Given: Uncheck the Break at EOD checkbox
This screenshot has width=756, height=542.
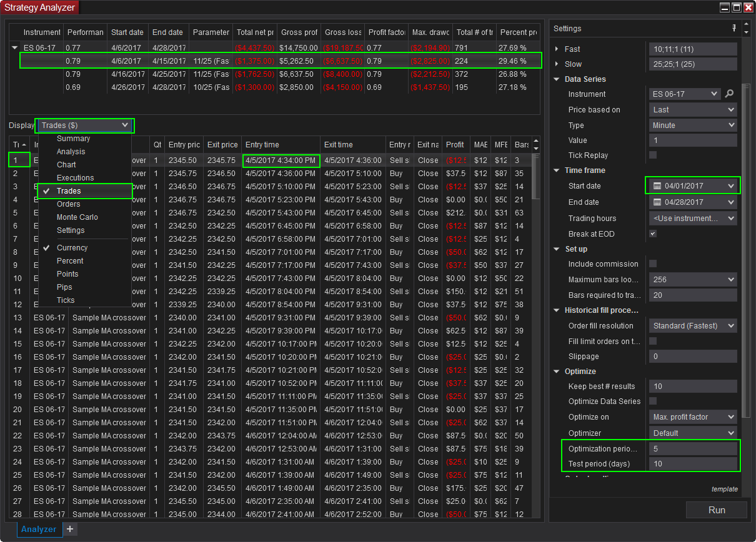Looking at the screenshot, I should [x=653, y=234].
